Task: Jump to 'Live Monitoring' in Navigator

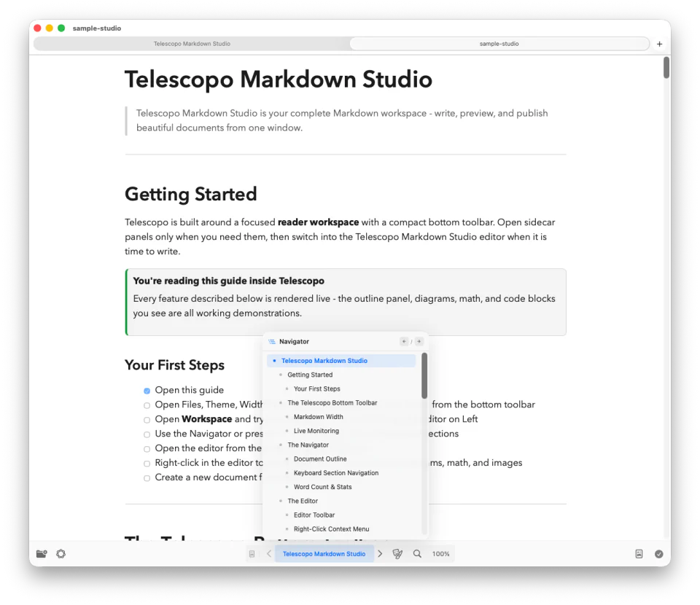Action: pyautogui.click(x=316, y=431)
